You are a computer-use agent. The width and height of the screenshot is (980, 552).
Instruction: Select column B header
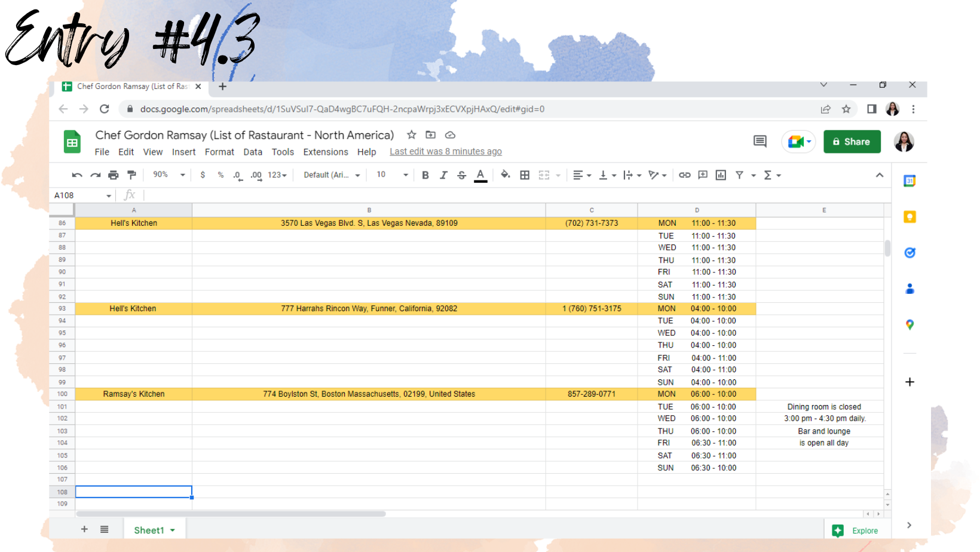point(369,210)
